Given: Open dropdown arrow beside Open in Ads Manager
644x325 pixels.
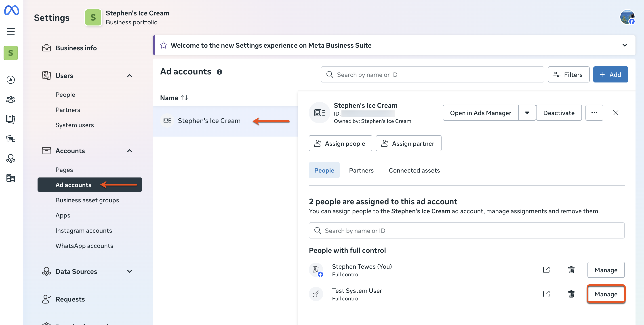Looking at the screenshot, I should point(527,113).
